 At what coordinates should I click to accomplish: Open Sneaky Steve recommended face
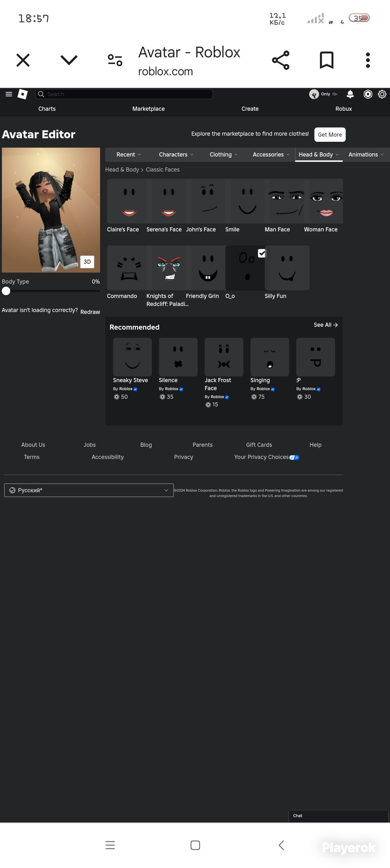(x=132, y=357)
